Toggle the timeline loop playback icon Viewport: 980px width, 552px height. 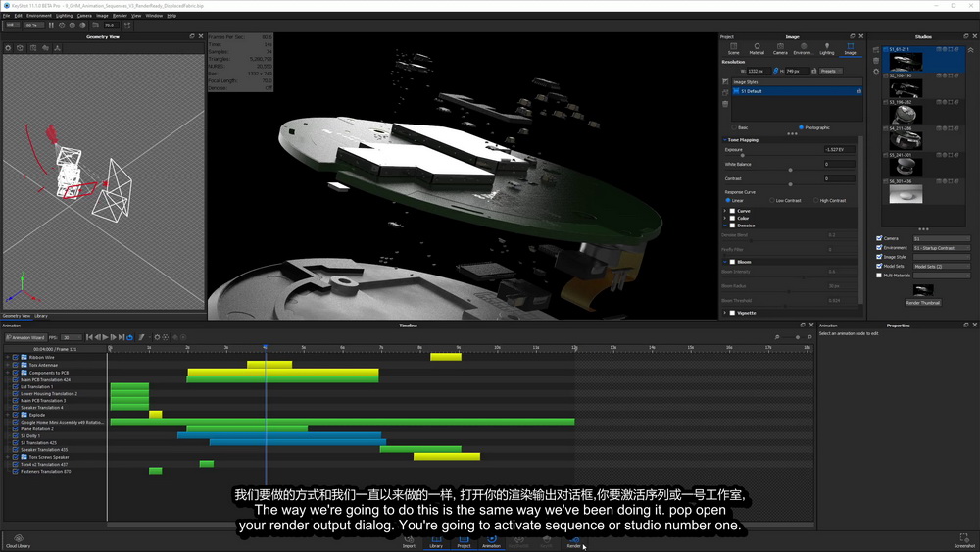pos(130,337)
